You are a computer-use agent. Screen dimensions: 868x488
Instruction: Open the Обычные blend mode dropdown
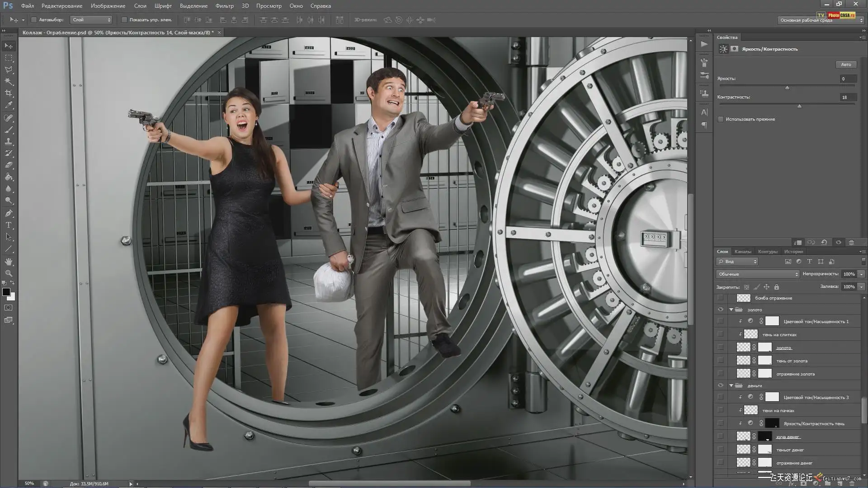click(757, 274)
